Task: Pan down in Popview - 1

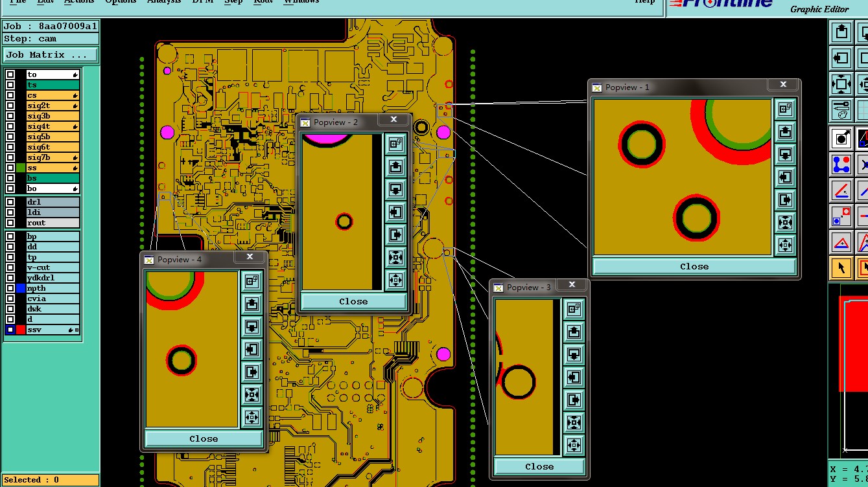Action: coord(785,155)
